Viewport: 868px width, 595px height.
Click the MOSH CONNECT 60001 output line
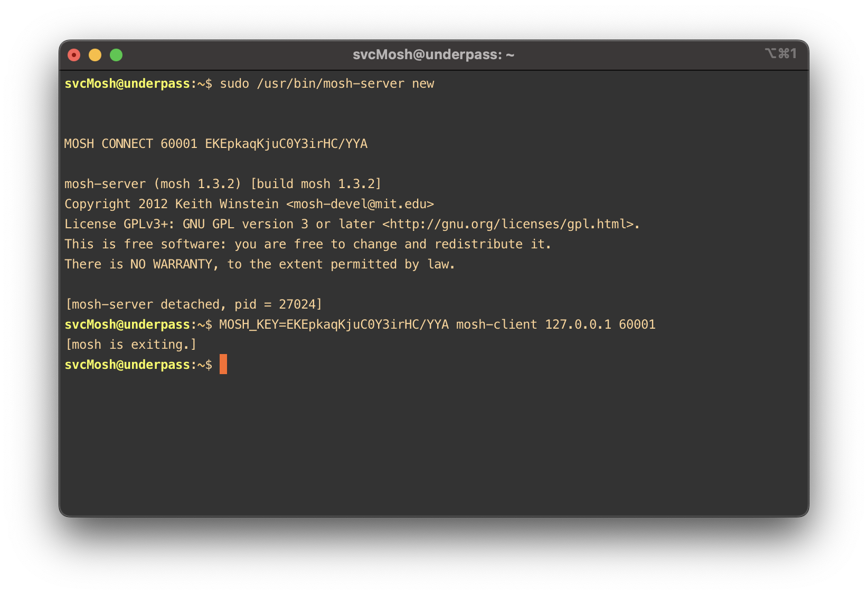216,144
